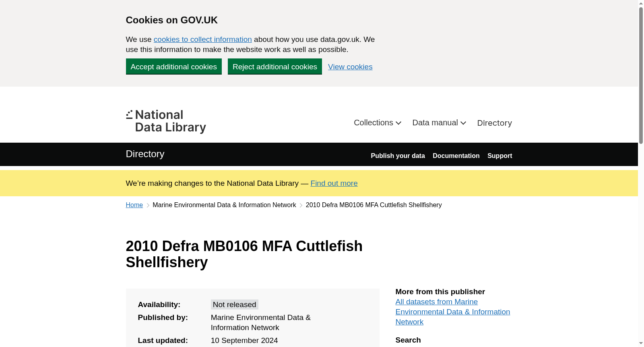This screenshot has width=644, height=347.
Task: Click the scrollbar up arrow
Action: pyautogui.click(x=641, y=3)
